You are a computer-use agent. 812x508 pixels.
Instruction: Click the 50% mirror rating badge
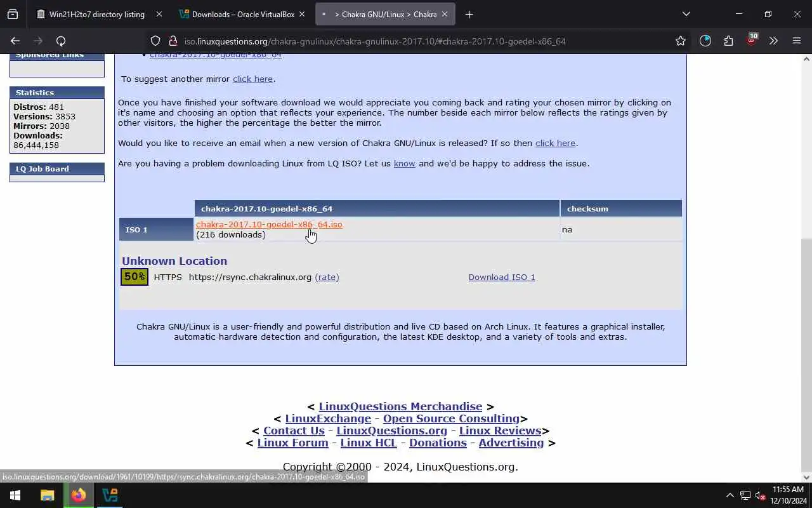(x=134, y=277)
